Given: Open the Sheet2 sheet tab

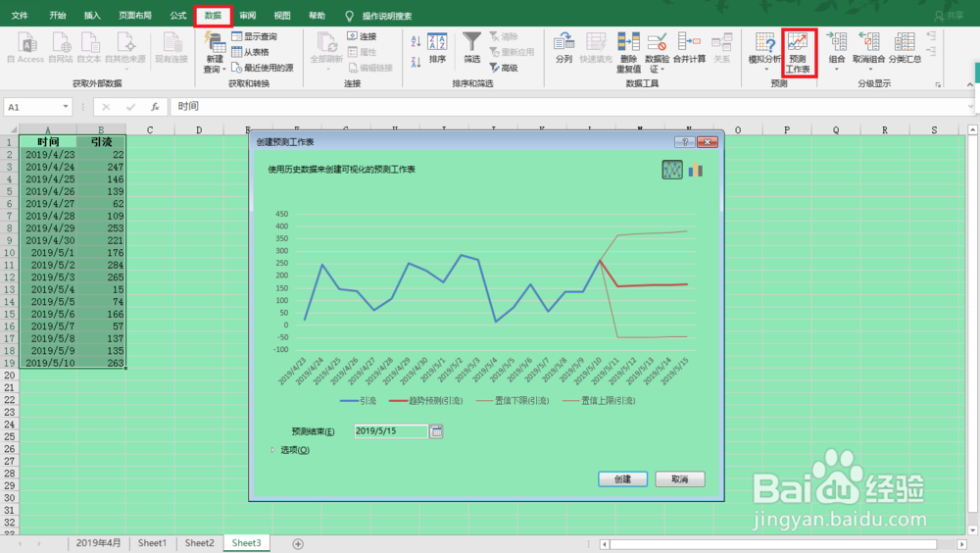Looking at the screenshot, I should [x=199, y=543].
